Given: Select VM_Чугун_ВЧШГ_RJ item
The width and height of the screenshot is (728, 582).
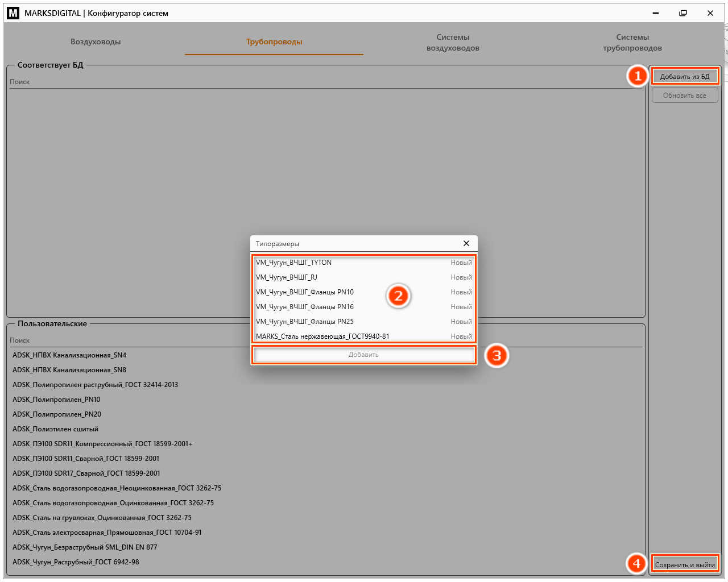Looking at the screenshot, I should pyautogui.click(x=363, y=277).
